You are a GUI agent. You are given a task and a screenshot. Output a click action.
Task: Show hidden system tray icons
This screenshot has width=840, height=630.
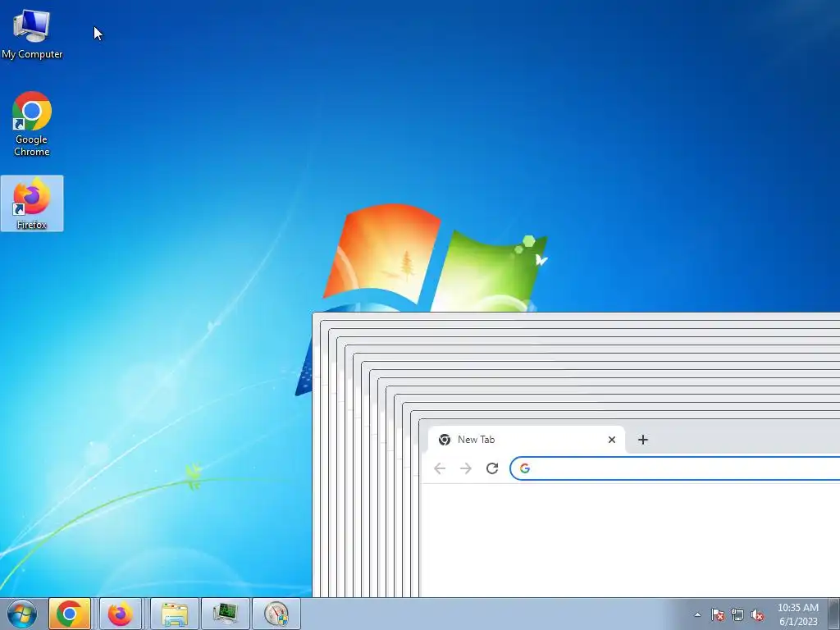pyautogui.click(x=697, y=614)
